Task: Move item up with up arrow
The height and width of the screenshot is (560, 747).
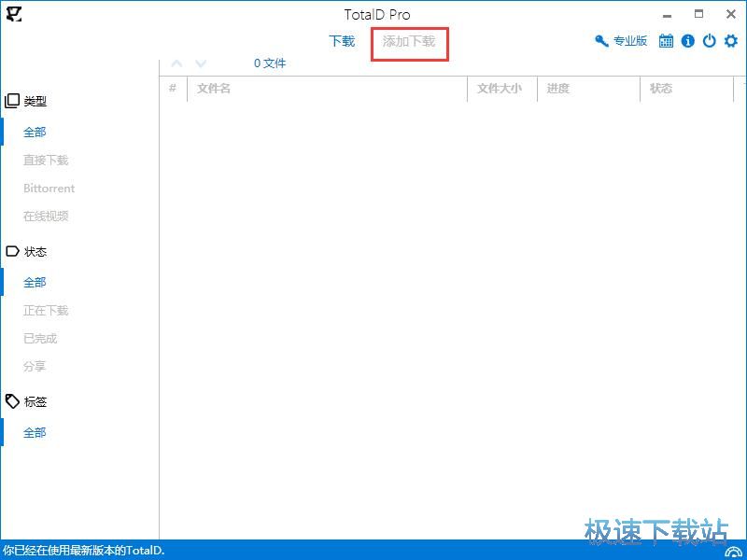Action: tap(176, 63)
